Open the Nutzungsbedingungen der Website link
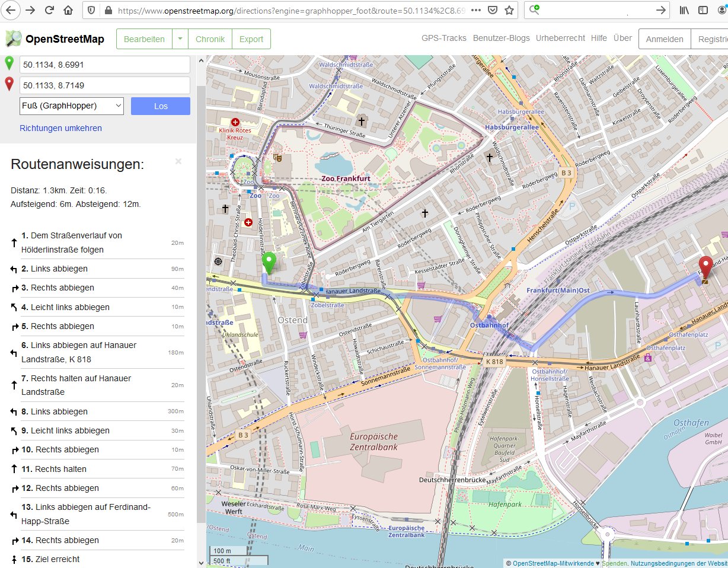The image size is (728, 568). pos(679,563)
